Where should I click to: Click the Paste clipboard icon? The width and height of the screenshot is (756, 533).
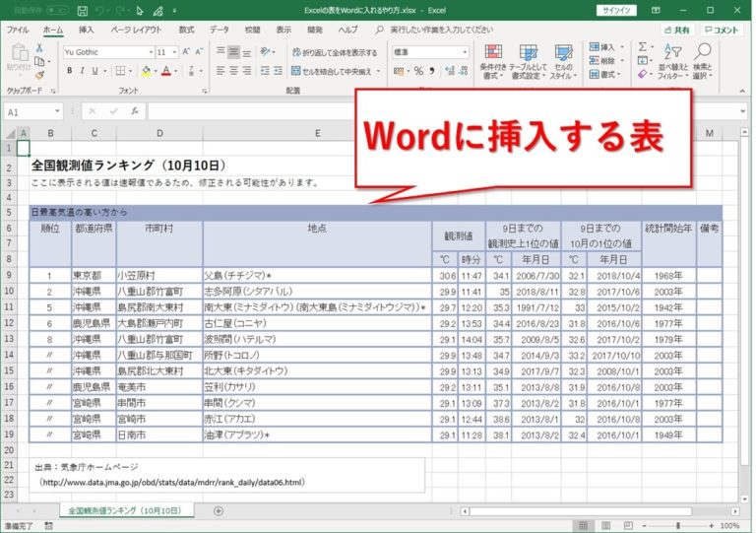(x=20, y=53)
